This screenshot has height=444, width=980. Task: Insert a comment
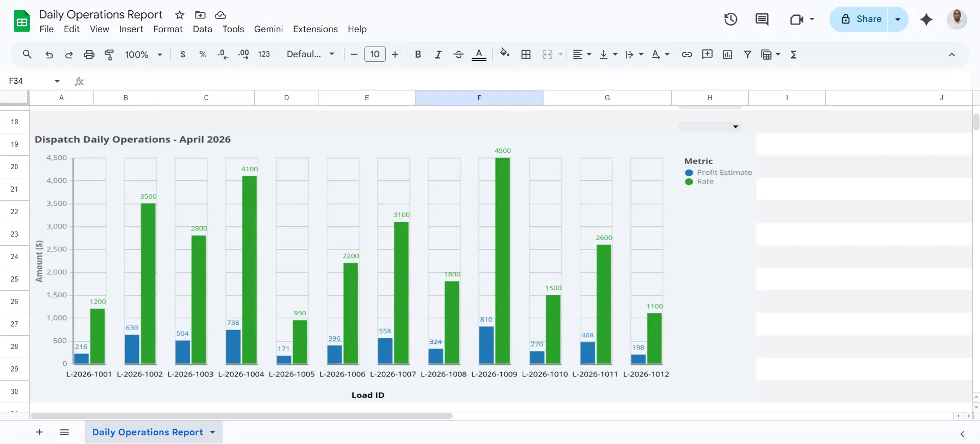tap(707, 54)
